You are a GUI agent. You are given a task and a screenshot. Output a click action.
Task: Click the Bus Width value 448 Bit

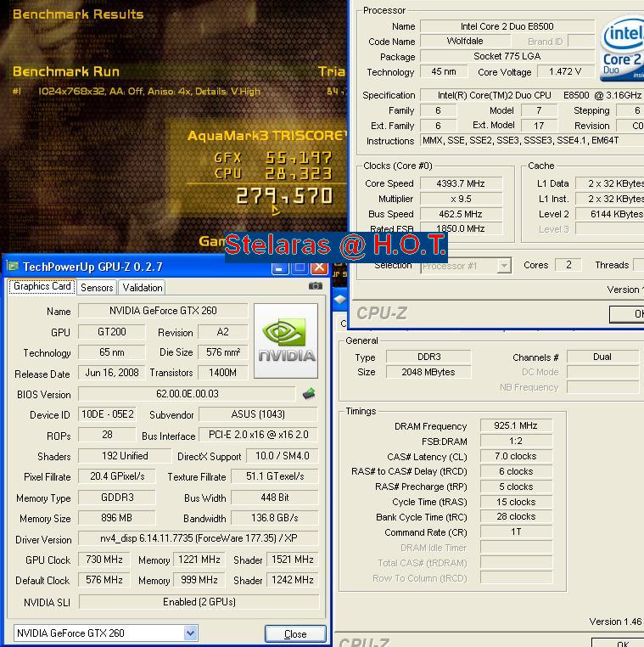275,498
